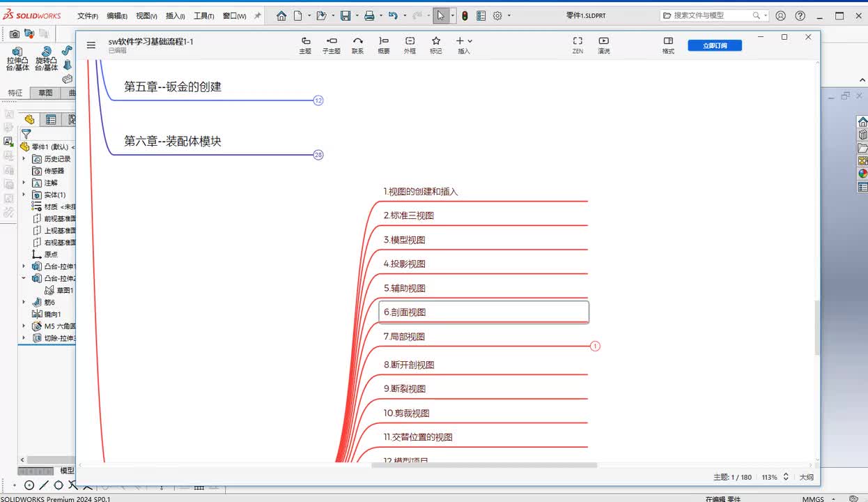Expand 实体(1) node in feature tree
Screen dimensions: 868x502
[x=24, y=195]
